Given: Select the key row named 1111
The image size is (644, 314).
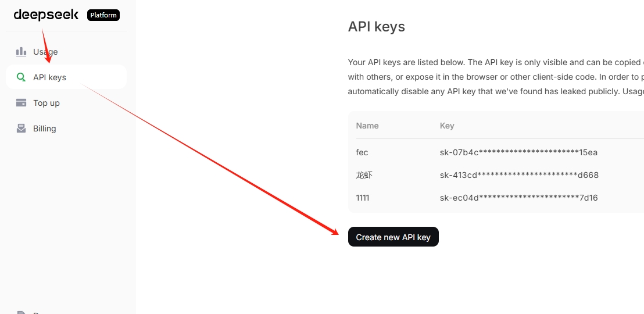Looking at the screenshot, I should [x=496, y=198].
